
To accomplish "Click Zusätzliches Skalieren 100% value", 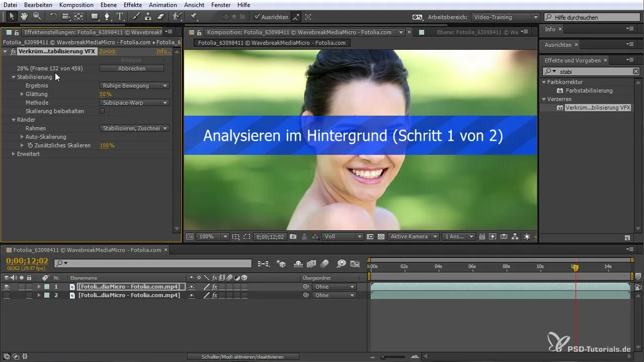I will pyautogui.click(x=107, y=145).
